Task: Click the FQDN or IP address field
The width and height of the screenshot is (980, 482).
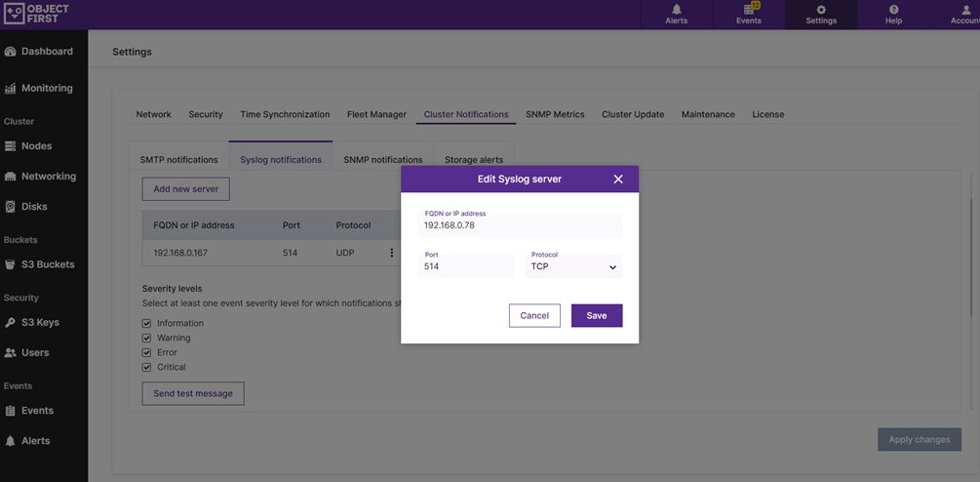Action: pyautogui.click(x=519, y=225)
